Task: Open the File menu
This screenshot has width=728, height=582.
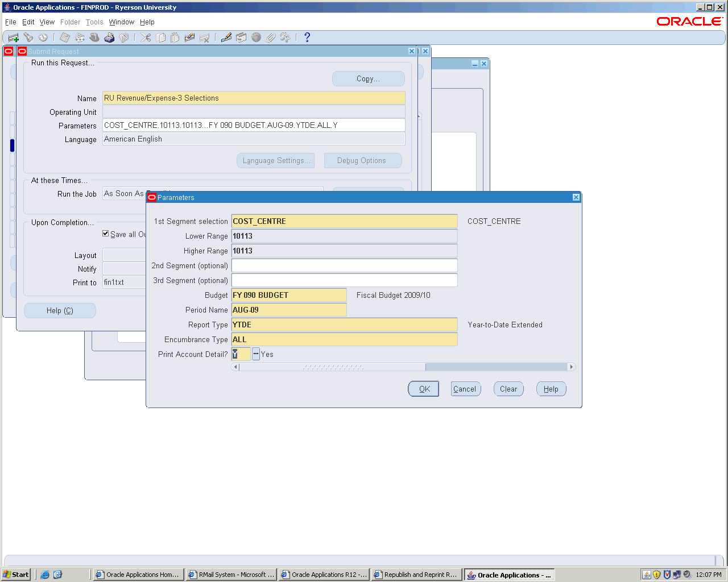Action: pos(11,22)
